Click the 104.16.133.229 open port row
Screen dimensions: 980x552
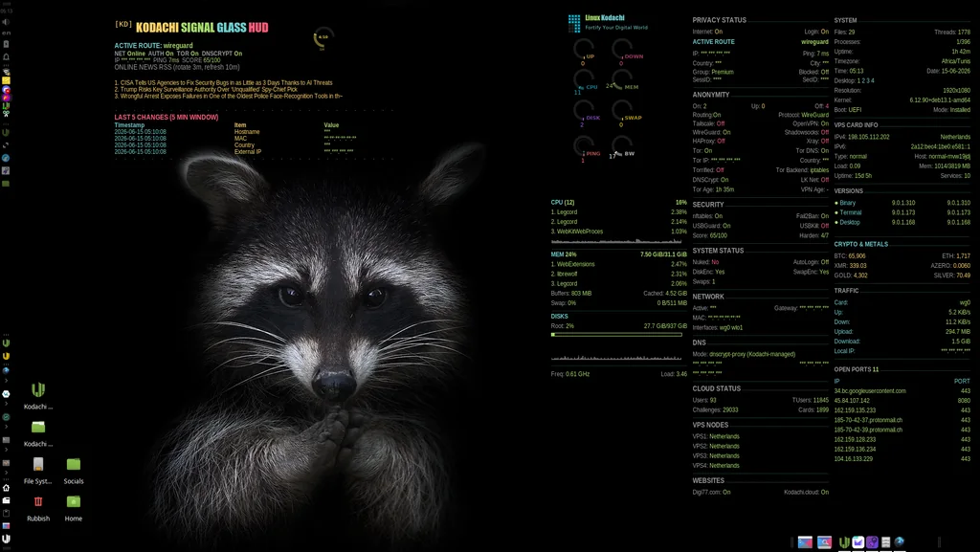(x=902, y=459)
